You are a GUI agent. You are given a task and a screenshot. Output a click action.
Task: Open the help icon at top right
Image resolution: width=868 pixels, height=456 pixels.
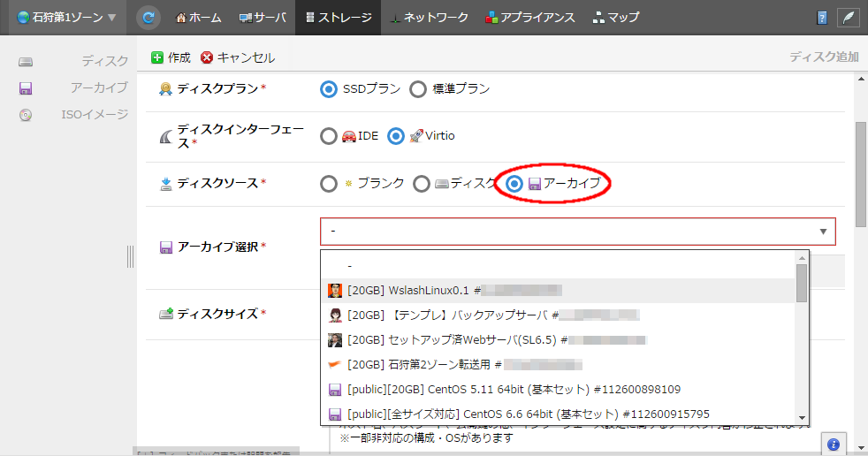[x=822, y=18]
